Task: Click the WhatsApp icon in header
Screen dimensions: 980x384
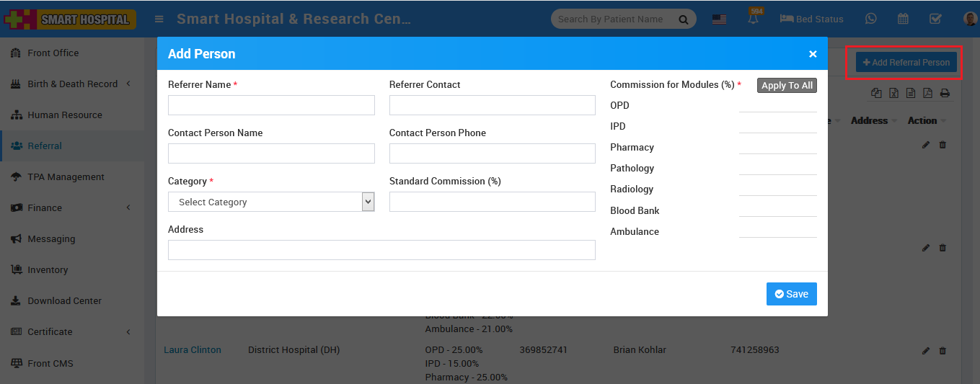Action: [871, 19]
